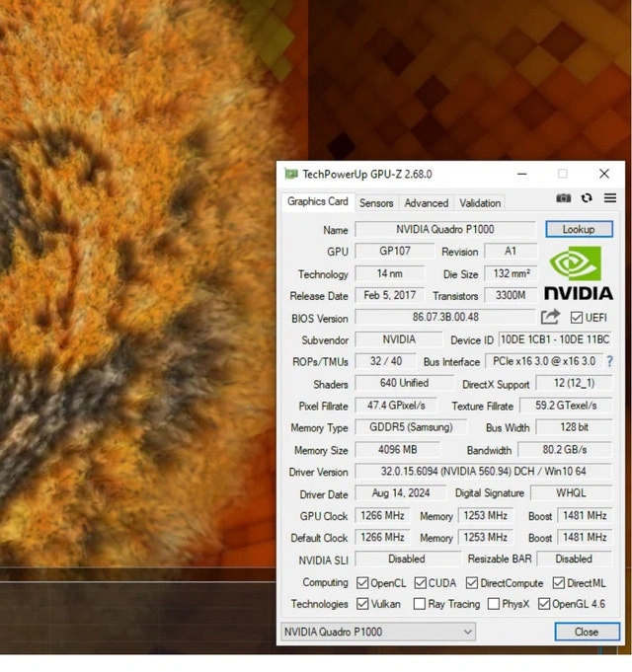This screenshot has height=672, width=632.
Task: Toggle the CUDA checkbox
Action: tap(421, 583)
